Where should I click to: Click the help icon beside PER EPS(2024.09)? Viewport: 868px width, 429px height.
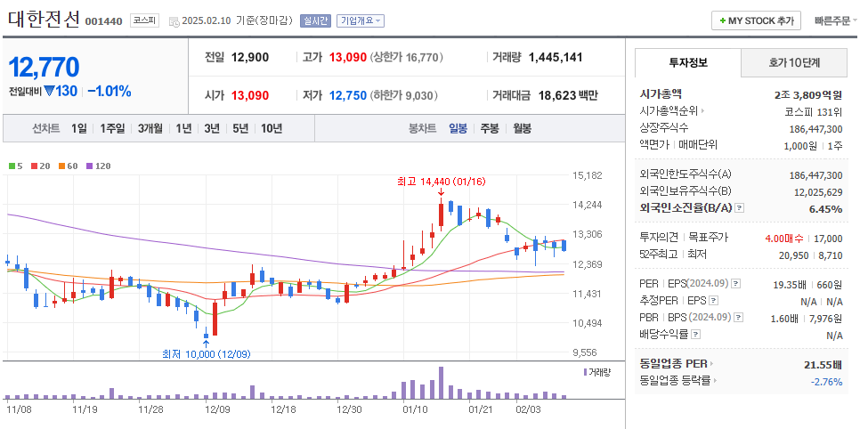735,284
